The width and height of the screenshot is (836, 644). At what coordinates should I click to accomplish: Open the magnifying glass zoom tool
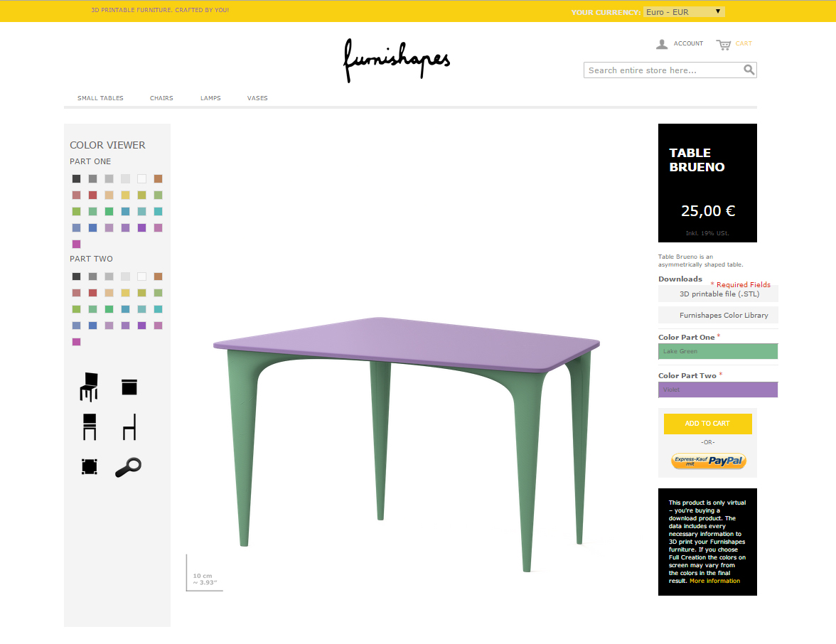coord(129,468)
